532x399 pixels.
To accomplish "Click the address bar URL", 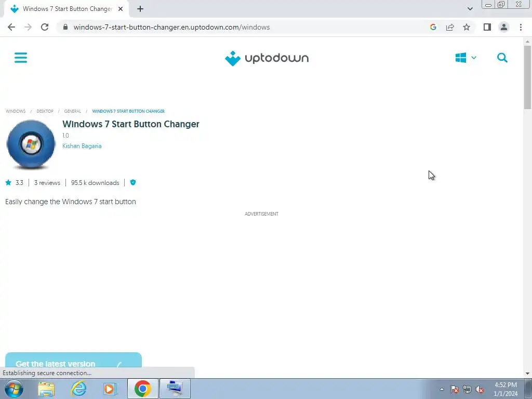I will pyautogui.click(x=171, y=27).
